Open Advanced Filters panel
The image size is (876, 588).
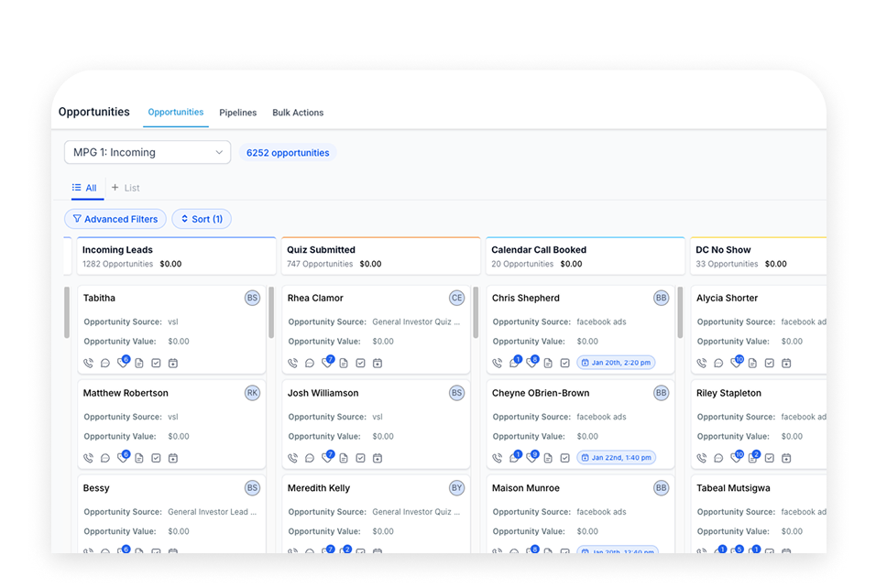pos(115,219)
